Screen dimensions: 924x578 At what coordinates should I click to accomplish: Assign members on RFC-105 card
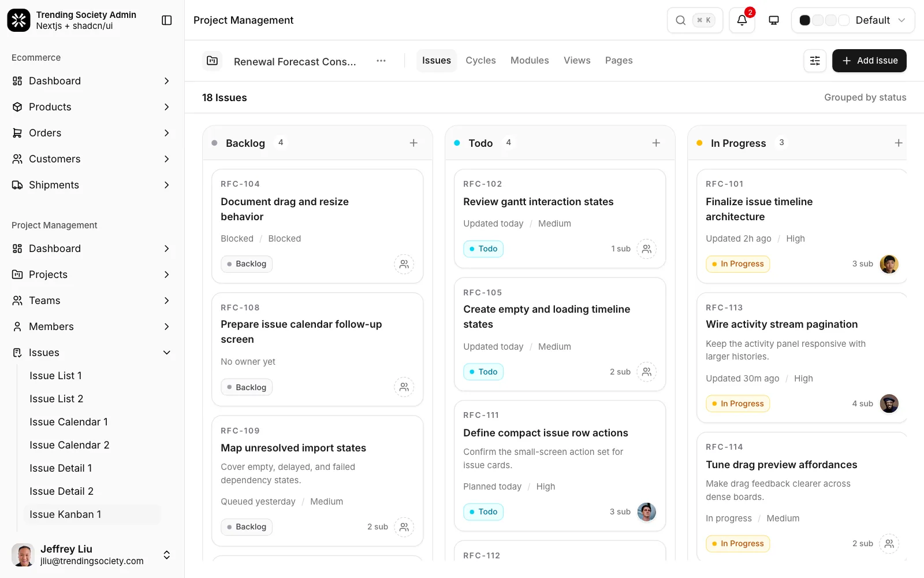pyautogui.click(x=647, y=372)
